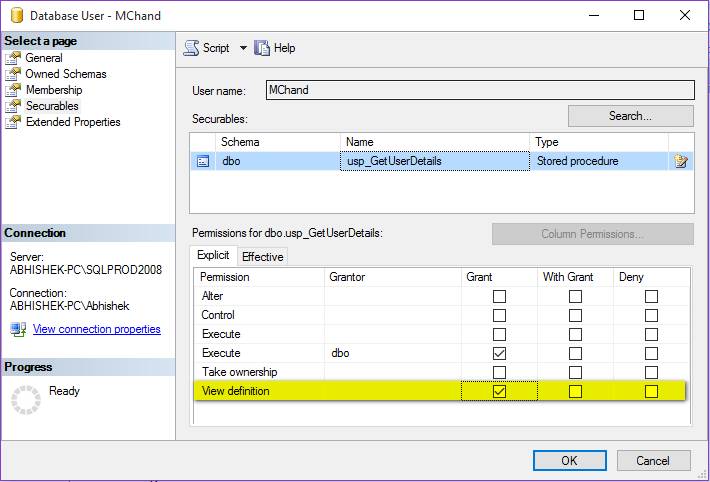Click the OK button
710x482 pixels.
click(569, 461)
